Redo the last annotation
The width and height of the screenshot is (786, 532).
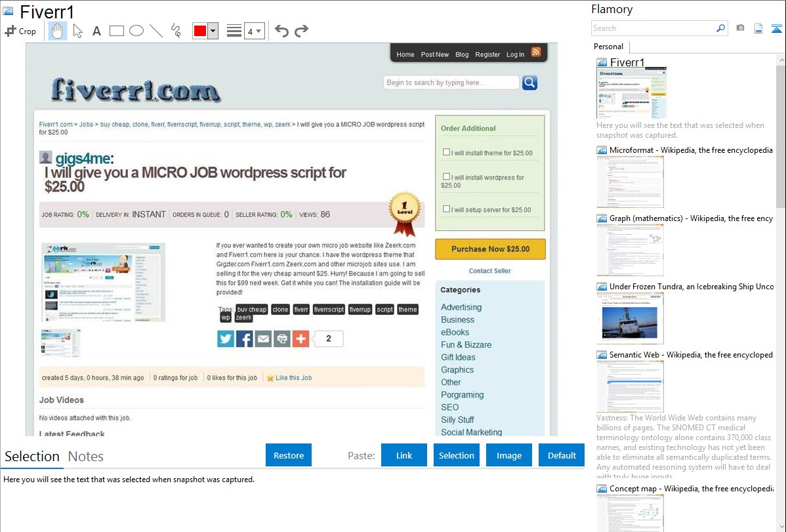click(x=301, y=31)
